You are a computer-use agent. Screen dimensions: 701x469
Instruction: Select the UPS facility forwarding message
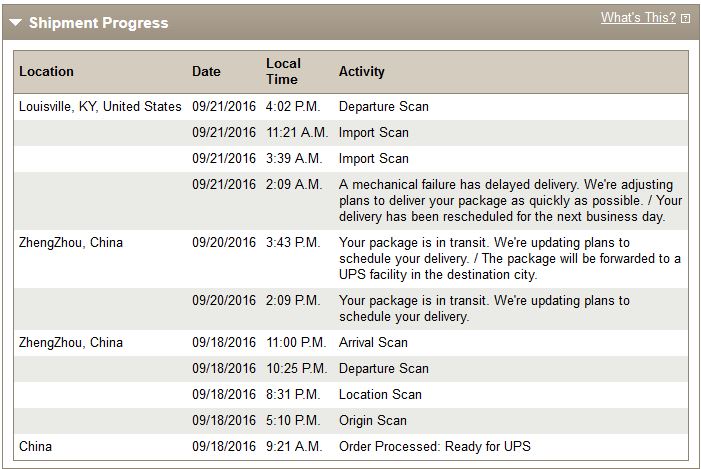point(510,259)
